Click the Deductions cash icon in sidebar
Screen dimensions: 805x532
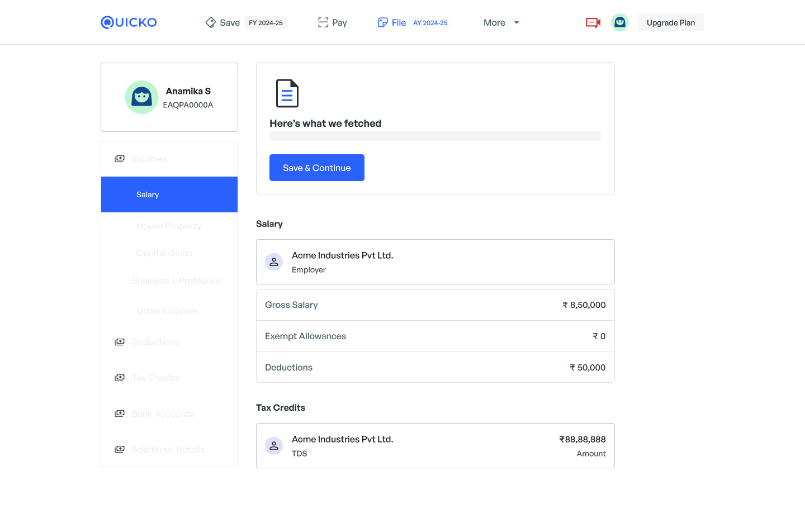point(120,342)
